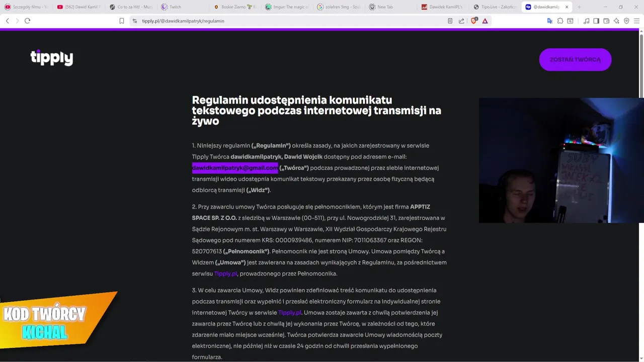Click the Brave VPN shield icon
Viewport: 644px width, 362px height.
click(626, 21)
